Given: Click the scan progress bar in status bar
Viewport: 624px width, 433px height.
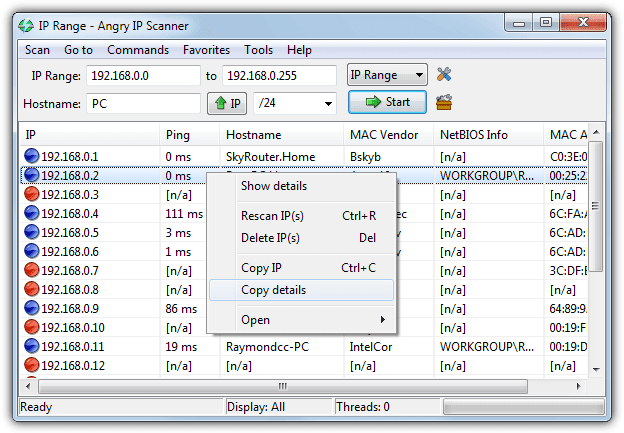Looking at the screenshot, I should click(524, 407).
